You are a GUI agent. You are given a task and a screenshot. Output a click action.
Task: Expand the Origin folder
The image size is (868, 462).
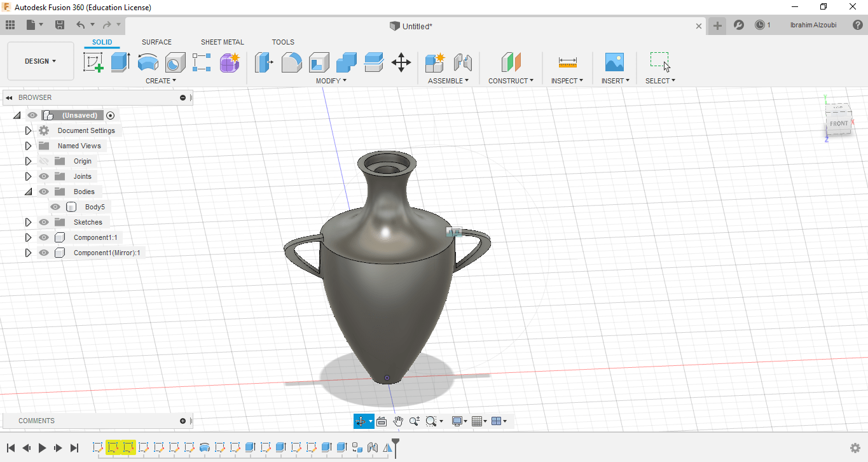coord(28,161)
